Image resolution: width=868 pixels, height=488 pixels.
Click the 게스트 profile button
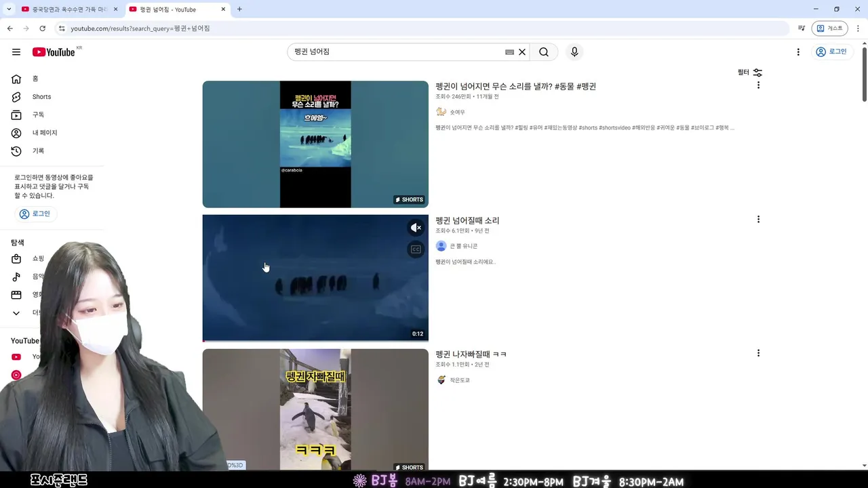[829, 28]
